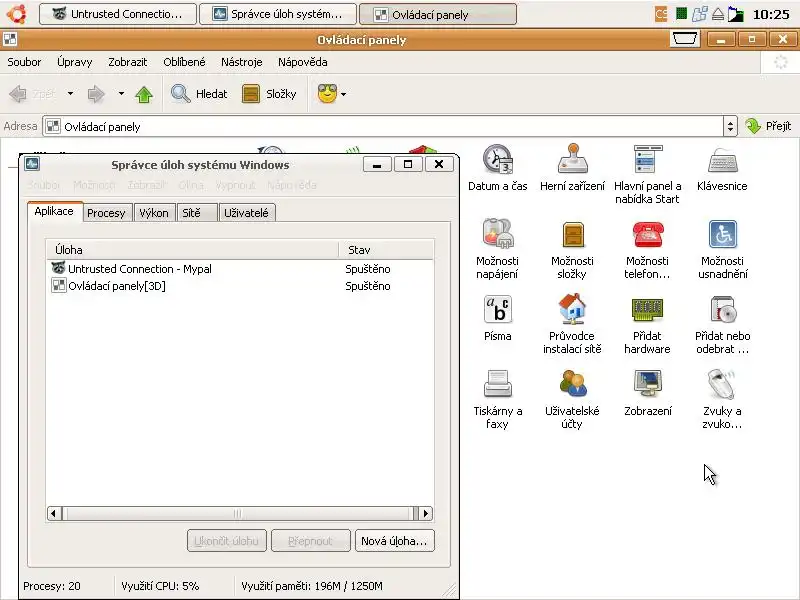Open Písma fonts icon
The width and height of the screenshot is (800, 600).
point(497,309)
